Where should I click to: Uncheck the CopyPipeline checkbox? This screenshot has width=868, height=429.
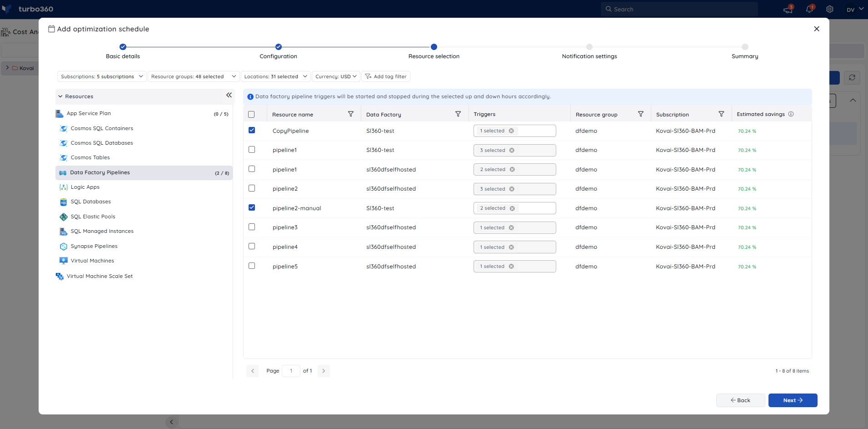[252, 130]
